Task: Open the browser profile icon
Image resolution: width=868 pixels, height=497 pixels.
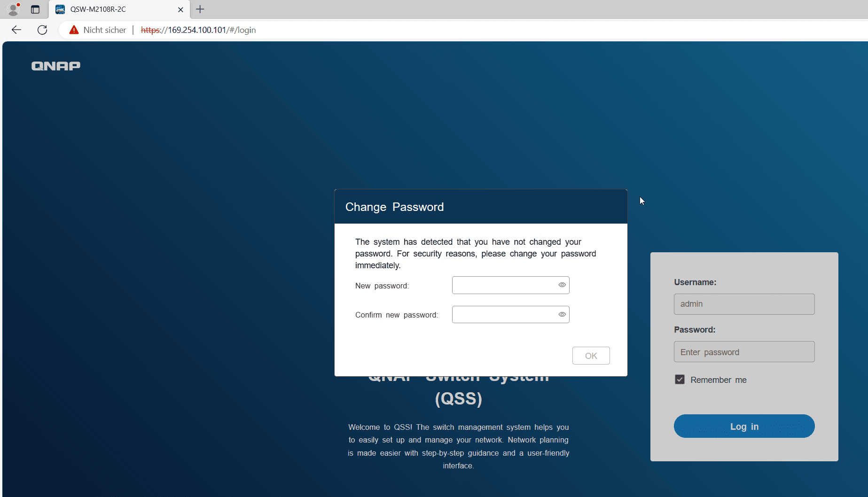Action: coord(14,9)
